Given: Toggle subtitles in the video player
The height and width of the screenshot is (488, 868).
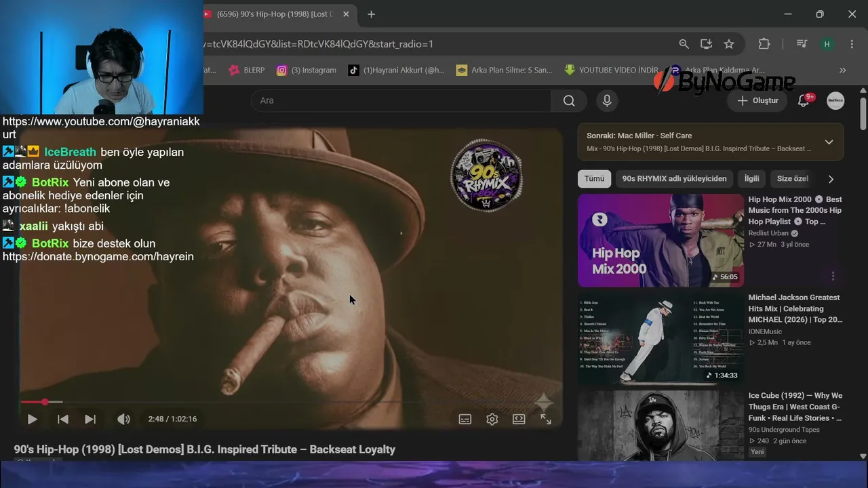Looking at the screenshot, I should tap(465, 420).
